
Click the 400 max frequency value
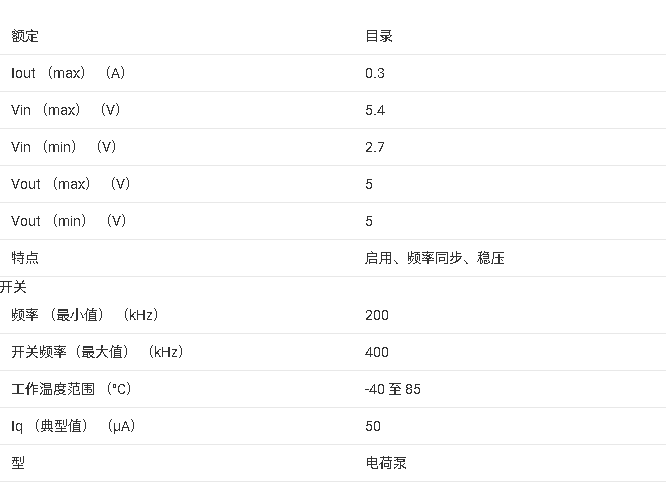(x=376, y=352)
